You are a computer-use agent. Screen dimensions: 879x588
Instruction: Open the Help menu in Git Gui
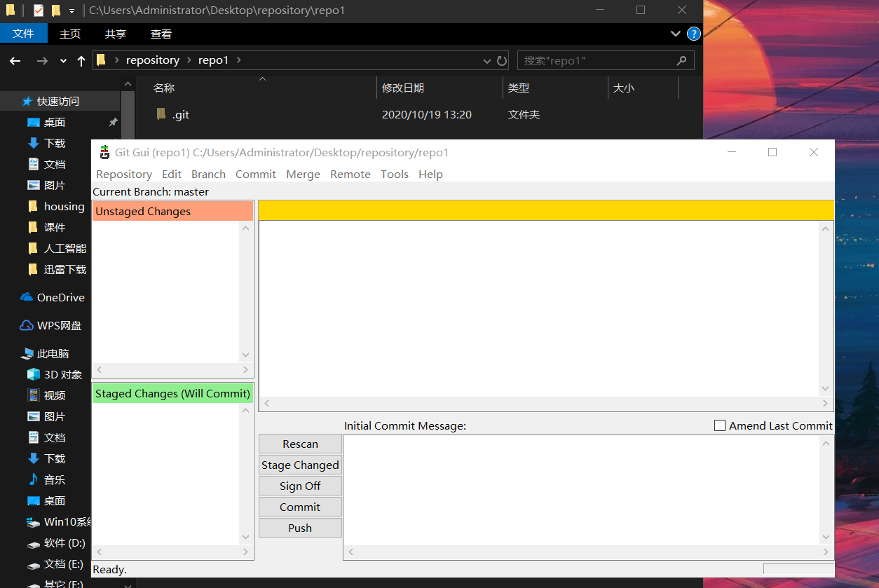click(430, 174)
